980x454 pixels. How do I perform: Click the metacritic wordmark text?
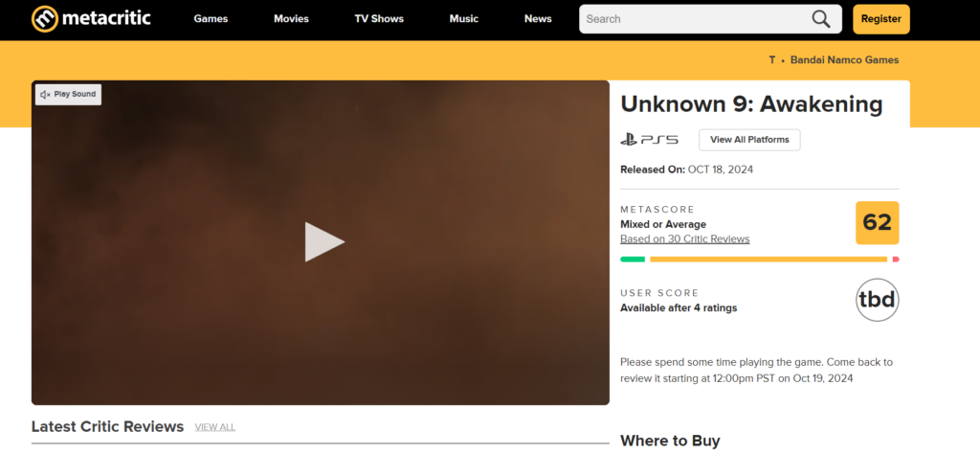click(106, 19)
